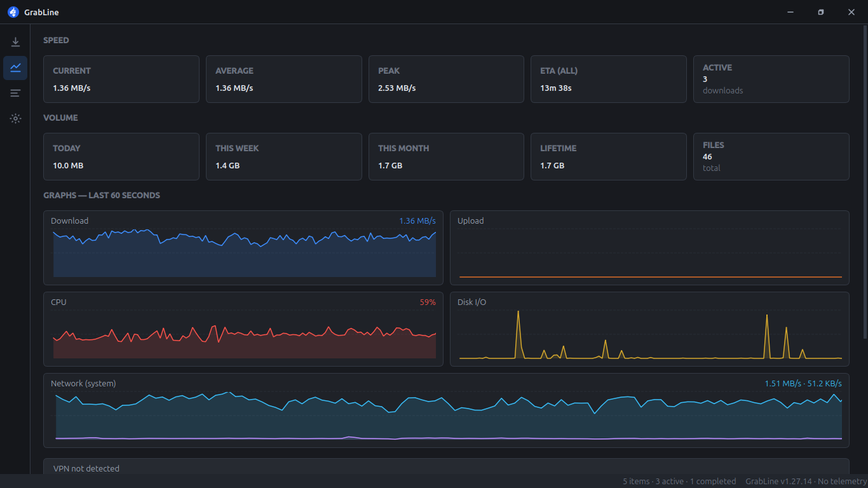Click the SPEED section heading

pyautogui.click(x=56, y=40)
